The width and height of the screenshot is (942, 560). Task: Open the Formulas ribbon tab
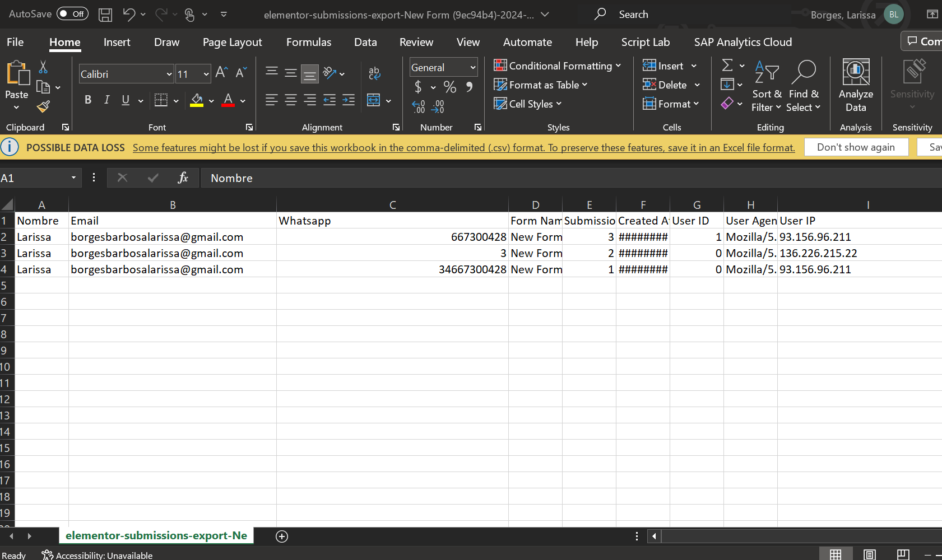pyautogui.click(x=308, y=42)
